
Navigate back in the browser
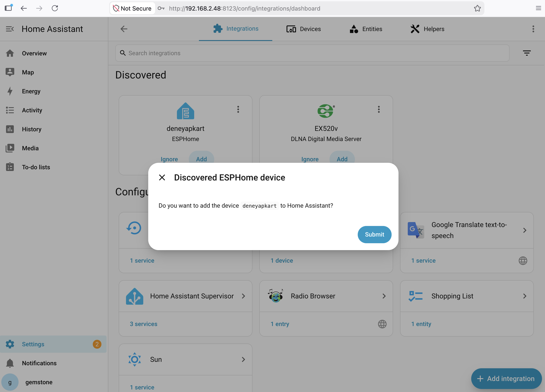click(24, 8)
